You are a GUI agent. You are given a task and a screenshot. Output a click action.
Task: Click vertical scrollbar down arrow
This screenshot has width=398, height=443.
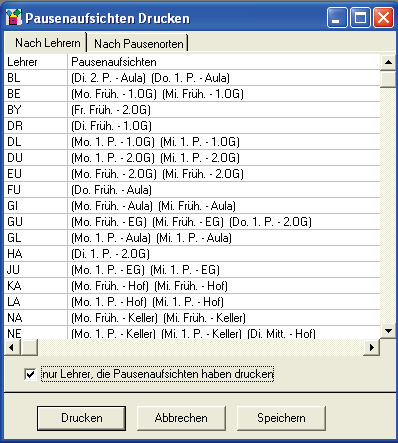tap(388, 331)
